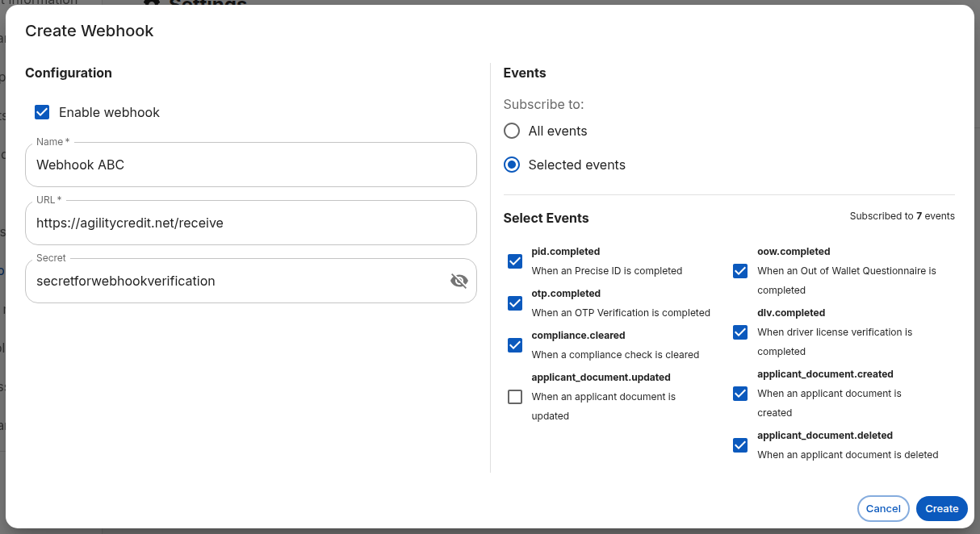The height and width of the screenshot is (534, 980).
Task: Check the applicant_document.updated event
Action: tap(515, 397)
